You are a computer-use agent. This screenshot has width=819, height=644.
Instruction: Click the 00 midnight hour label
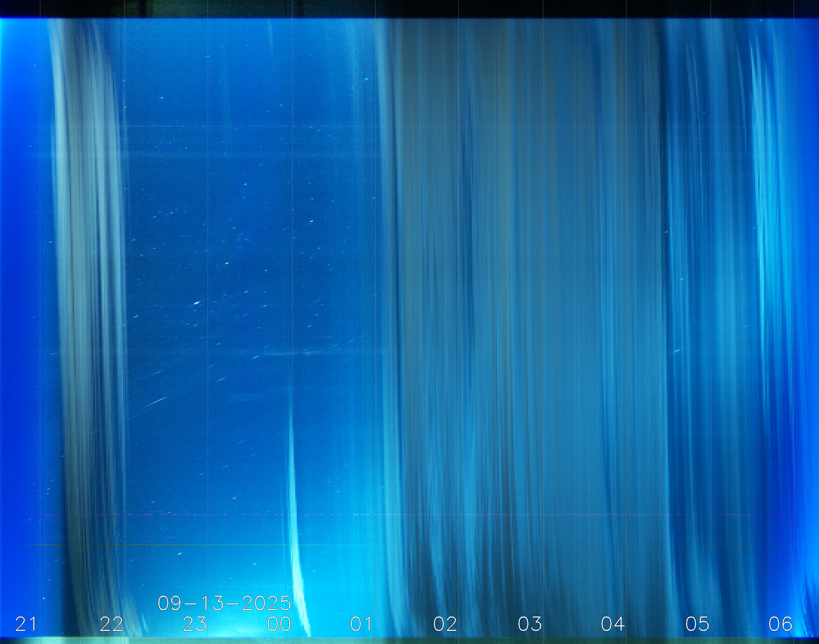[279, 624]
